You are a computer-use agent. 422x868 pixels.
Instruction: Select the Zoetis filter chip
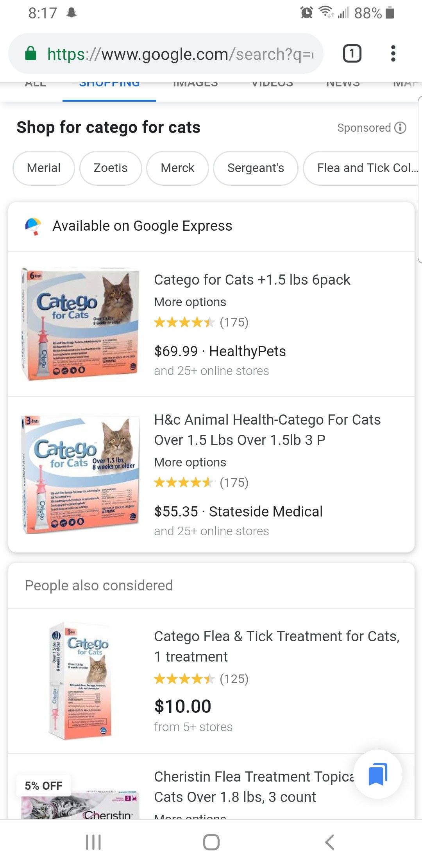[111, 168]
